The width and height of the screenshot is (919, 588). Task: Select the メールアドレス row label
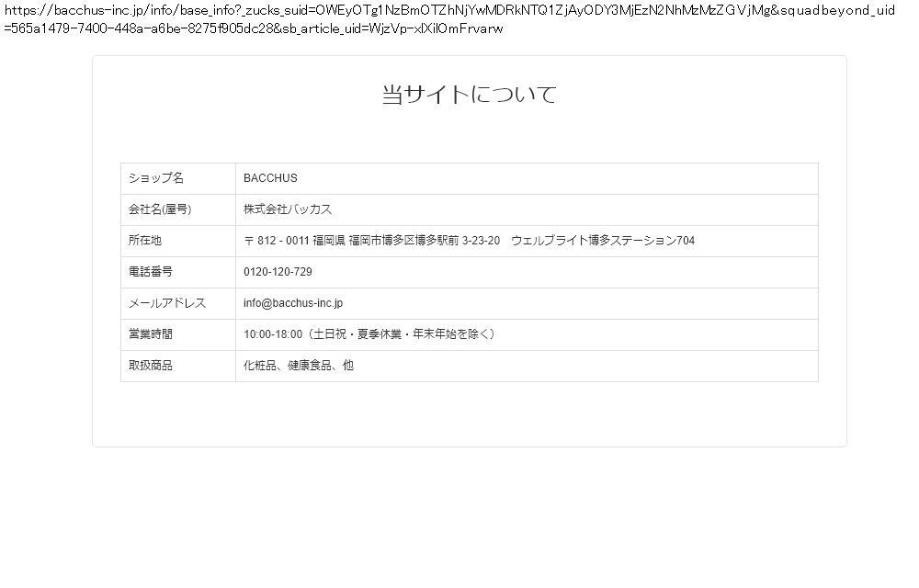(x=166, y=303)
